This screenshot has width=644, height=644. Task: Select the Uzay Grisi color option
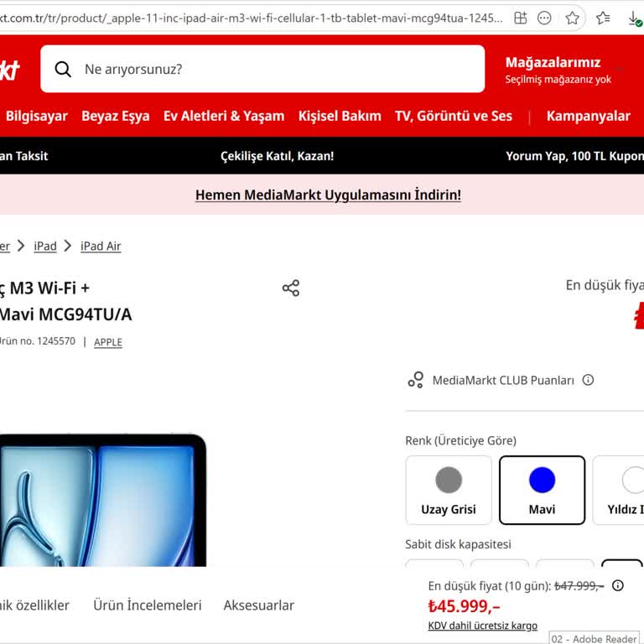[x=449, y=490]
